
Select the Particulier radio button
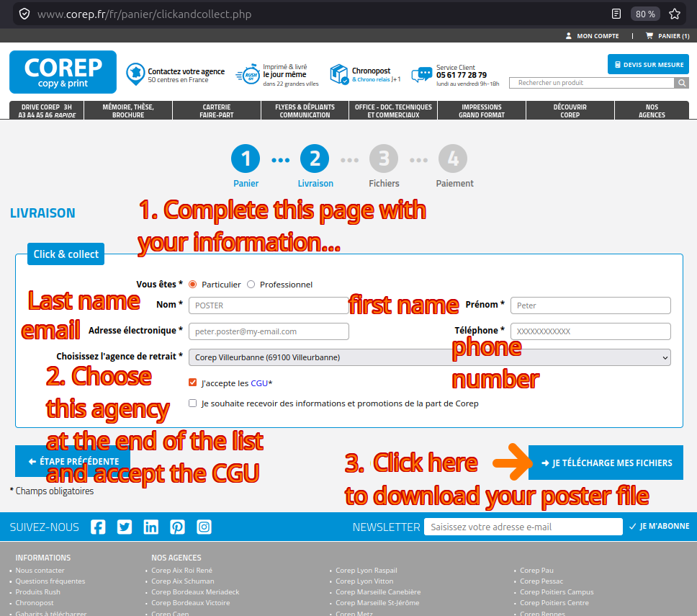192,285
